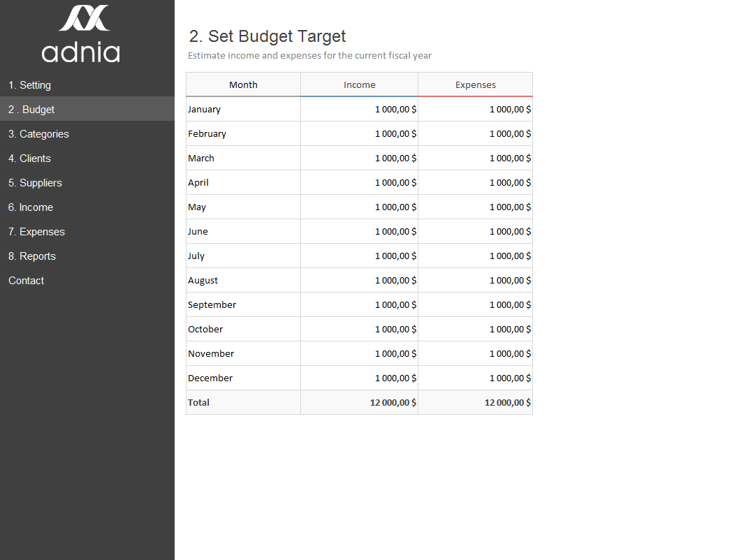Edit September expenses amount
753x560 pixels.
point(476,305)
